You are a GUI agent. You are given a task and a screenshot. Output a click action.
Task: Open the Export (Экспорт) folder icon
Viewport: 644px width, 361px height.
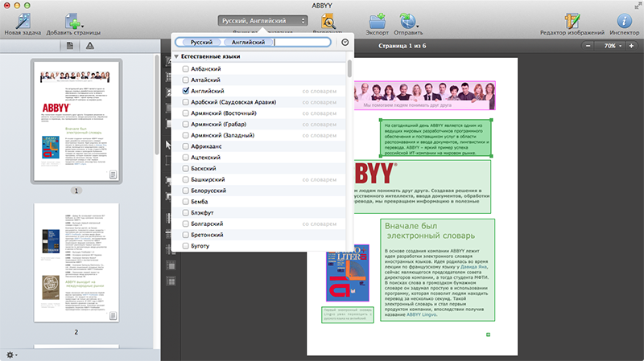point(377,19)
